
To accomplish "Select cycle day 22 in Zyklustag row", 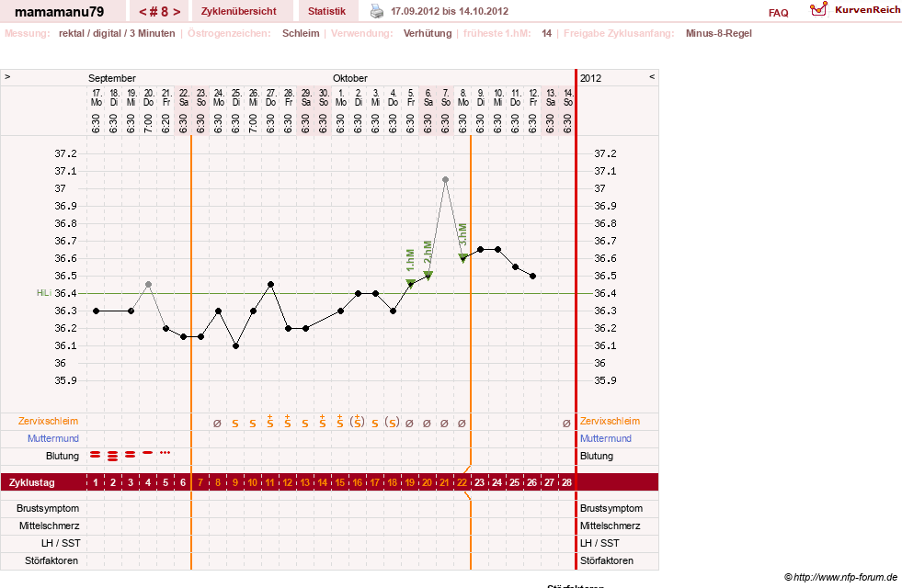I will pyautogui.click(x=462, y=482).
